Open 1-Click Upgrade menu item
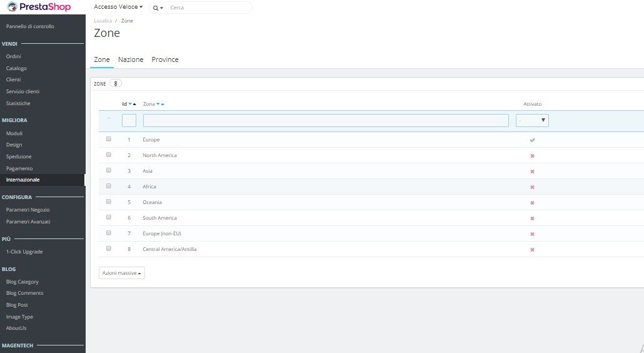The height and width of the screenshot is (353, 644). [24, 252]
